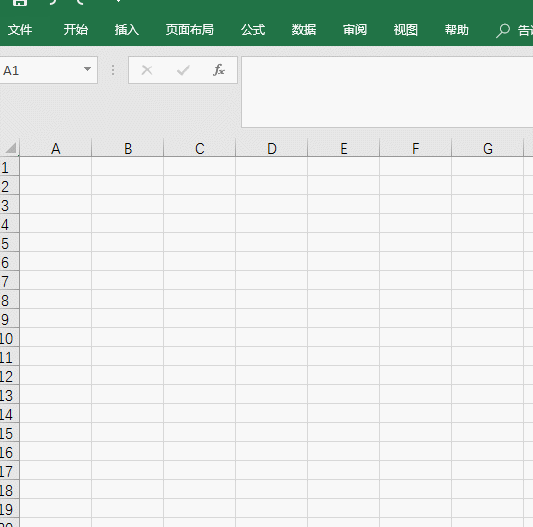Open the 数据 ribbon tab

[304, 30]
